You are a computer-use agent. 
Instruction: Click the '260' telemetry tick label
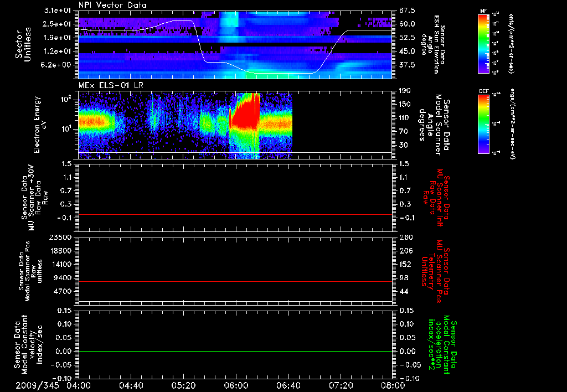point(405,238)
